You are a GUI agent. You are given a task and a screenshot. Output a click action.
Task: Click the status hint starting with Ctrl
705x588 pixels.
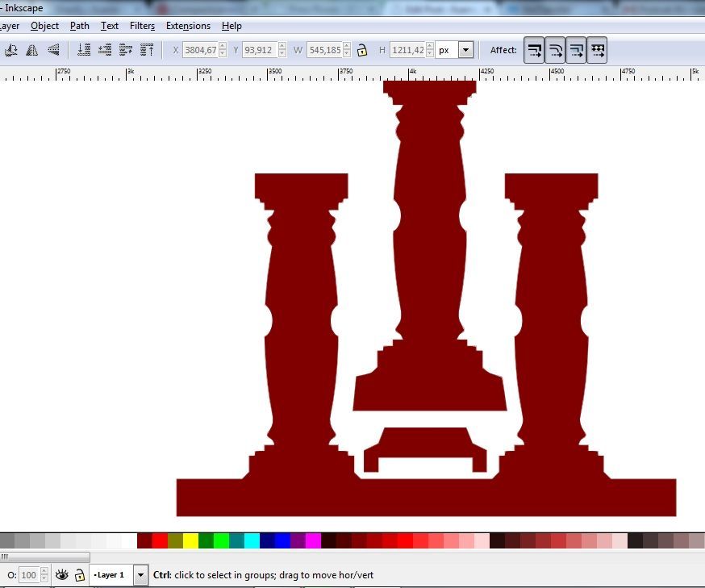pos(263,575)
